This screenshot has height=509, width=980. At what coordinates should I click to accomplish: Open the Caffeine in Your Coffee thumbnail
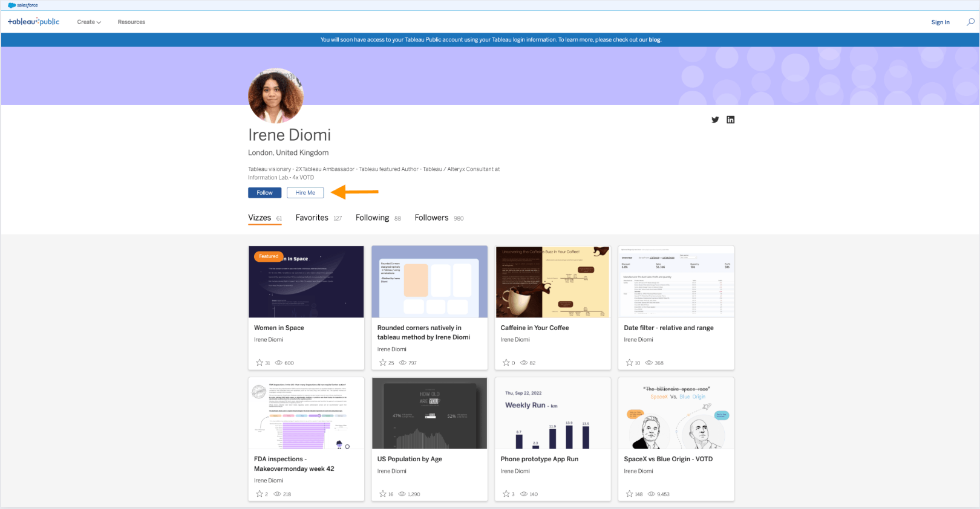click(x=553, y=282)
